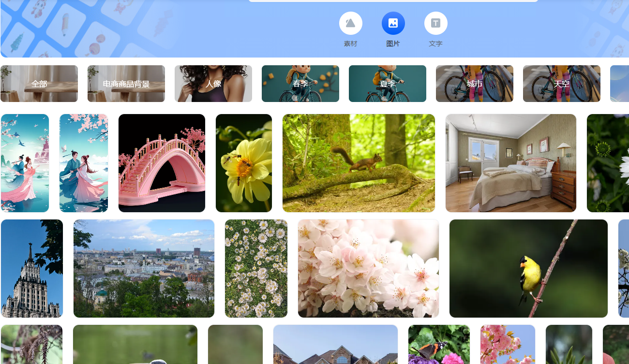Open the 天空 sky category
The image size is (629, 364).
click(x=562, y=84)
